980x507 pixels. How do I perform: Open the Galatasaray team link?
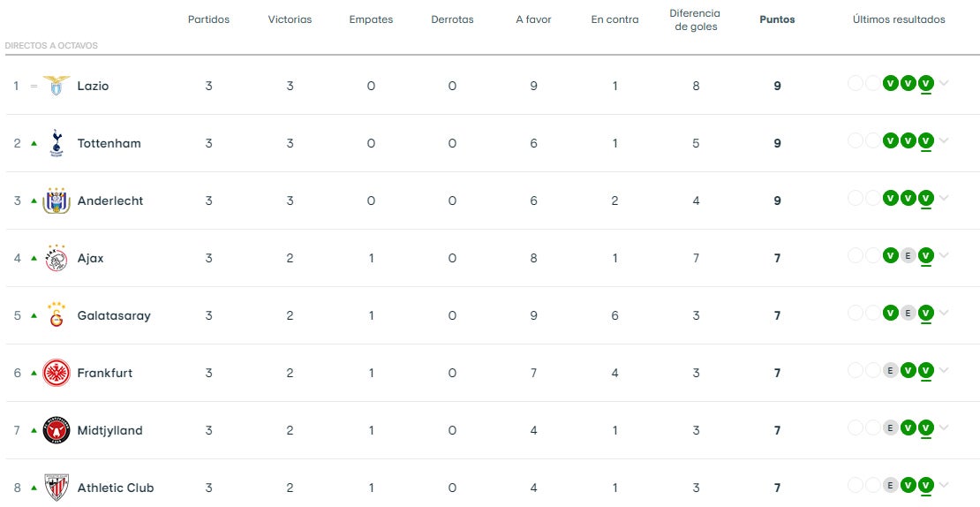(114, 315)
